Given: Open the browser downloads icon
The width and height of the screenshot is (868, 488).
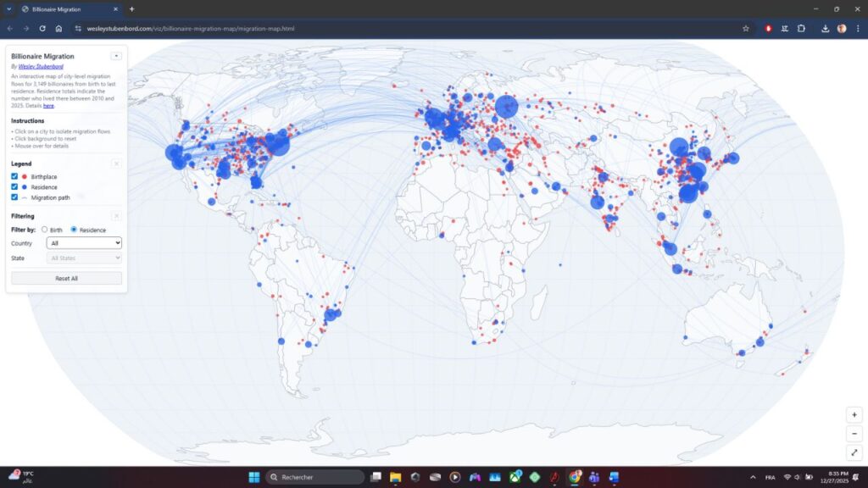Looking at the screenshot, I should click(x=825, y=28).
